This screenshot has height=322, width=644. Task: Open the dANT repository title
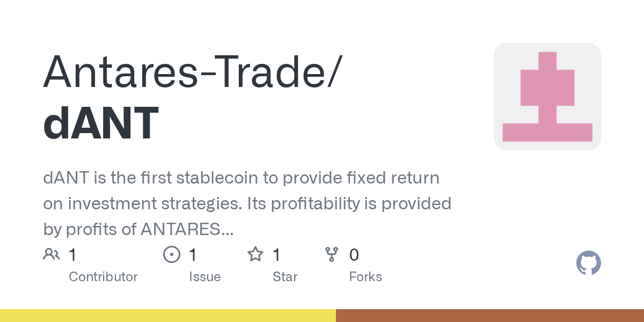[101, 123]
